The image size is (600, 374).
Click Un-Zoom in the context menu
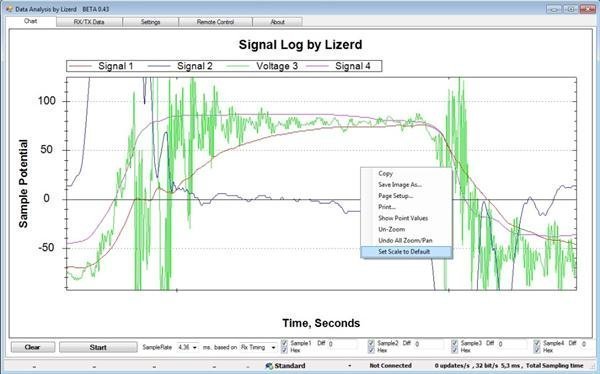point(406,229)
